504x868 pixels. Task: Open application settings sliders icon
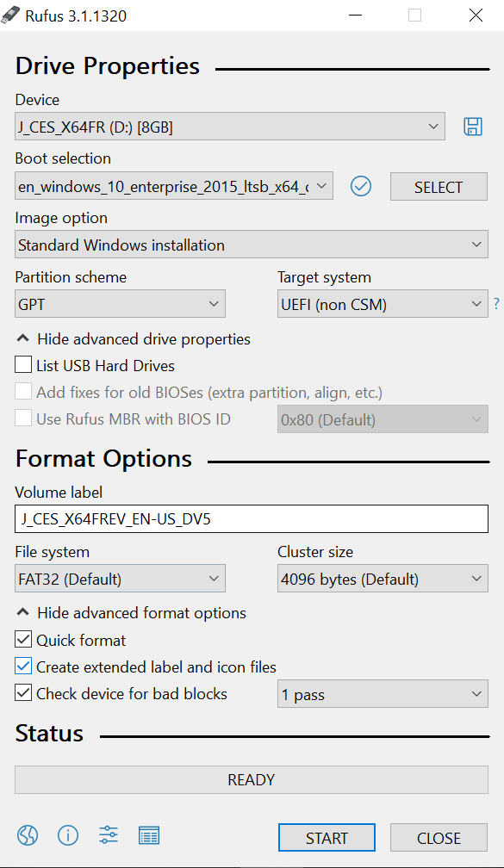pyautogui.click(x=109, y=834)
